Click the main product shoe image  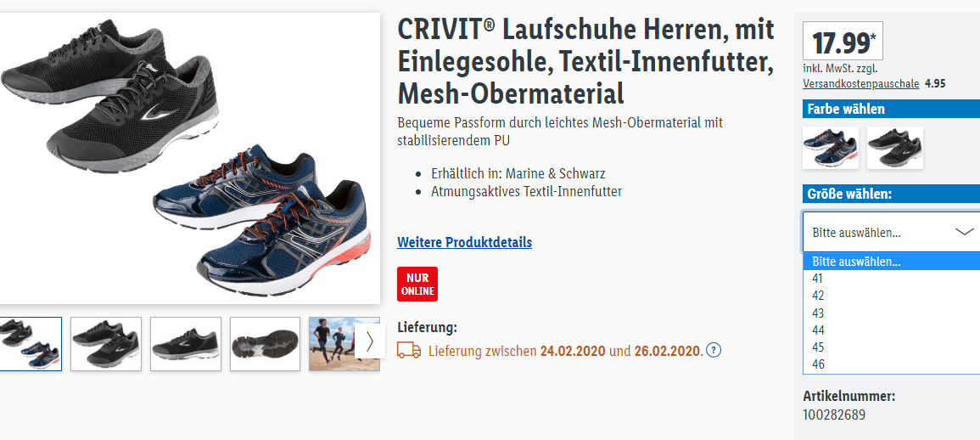(x=189, y=158)
